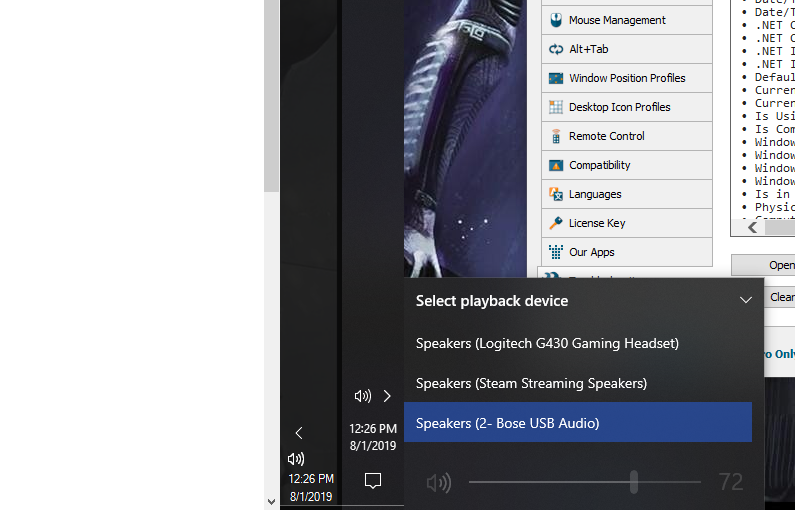Click the Open button at right edge
Viewport: 795px width, 514px height.
click(x=780, y=265)
